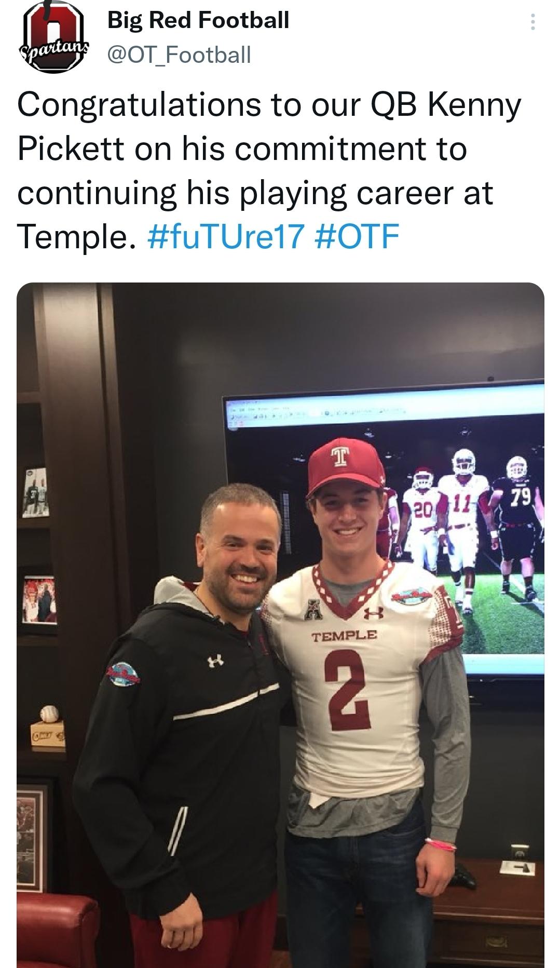Click the TEMPLE lettering on the white jersey

tap(344, 636)
